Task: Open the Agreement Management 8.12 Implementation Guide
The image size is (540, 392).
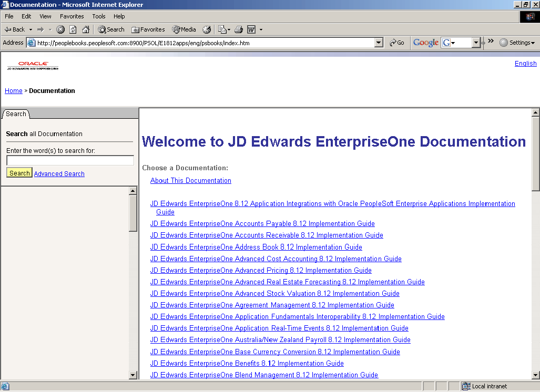Action: click(x=272, y=305)
